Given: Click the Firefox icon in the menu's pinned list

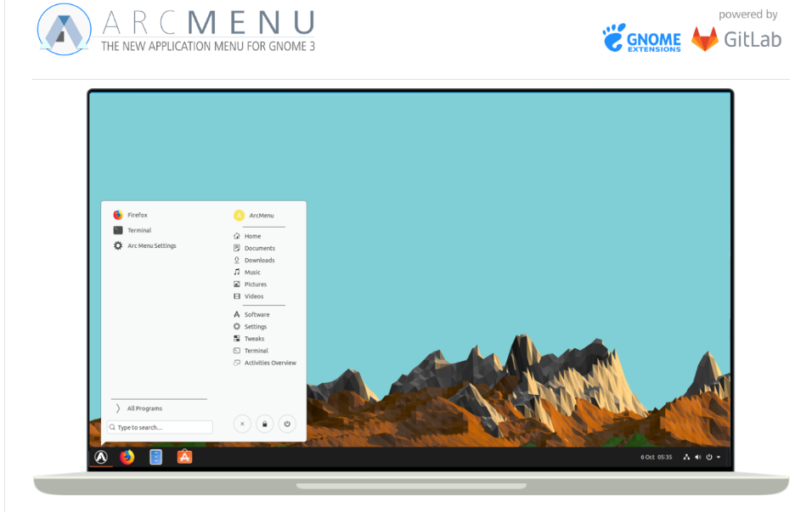Looking at the screenshot, I should (x=118, y=215).
